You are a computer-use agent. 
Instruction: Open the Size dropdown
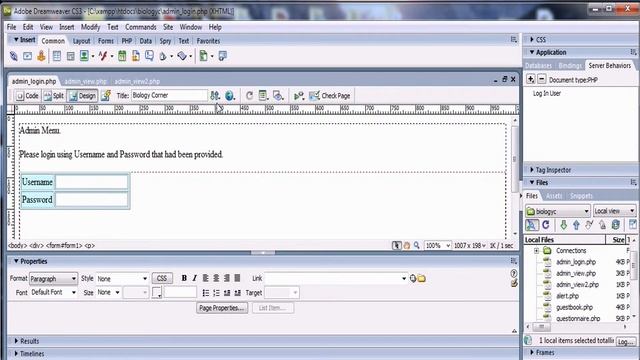108,293
